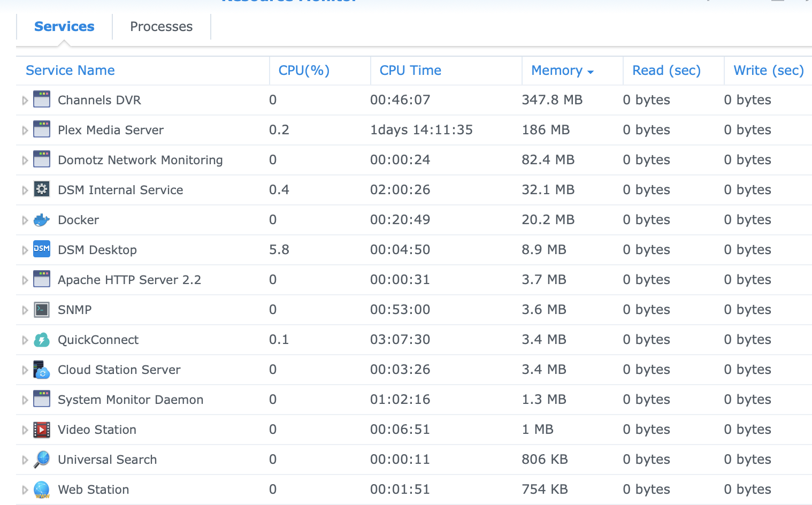This screenshot has width=812, height=505.
Task: Click the Cloud Station Server icon
Action: [42, 370]
